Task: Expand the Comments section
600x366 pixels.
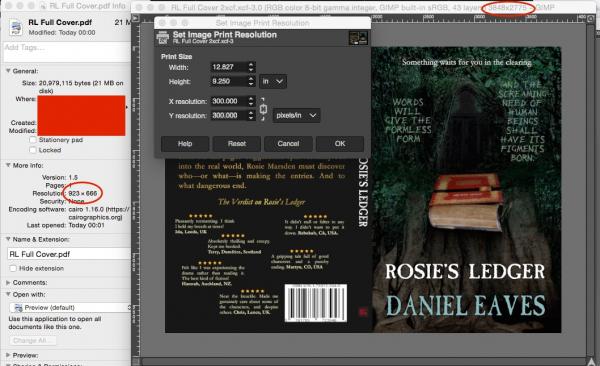Action: coord(8,282)
